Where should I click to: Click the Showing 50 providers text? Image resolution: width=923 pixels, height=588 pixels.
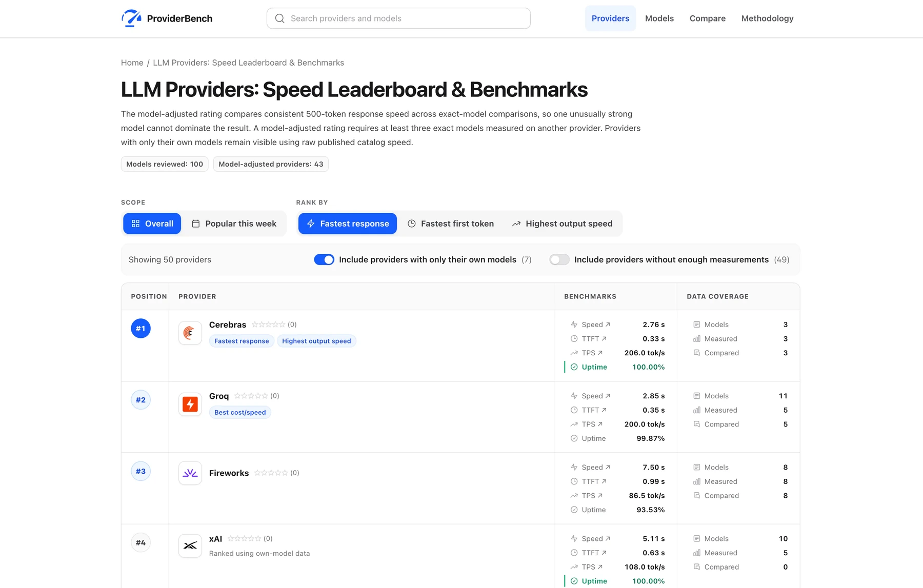170,259
